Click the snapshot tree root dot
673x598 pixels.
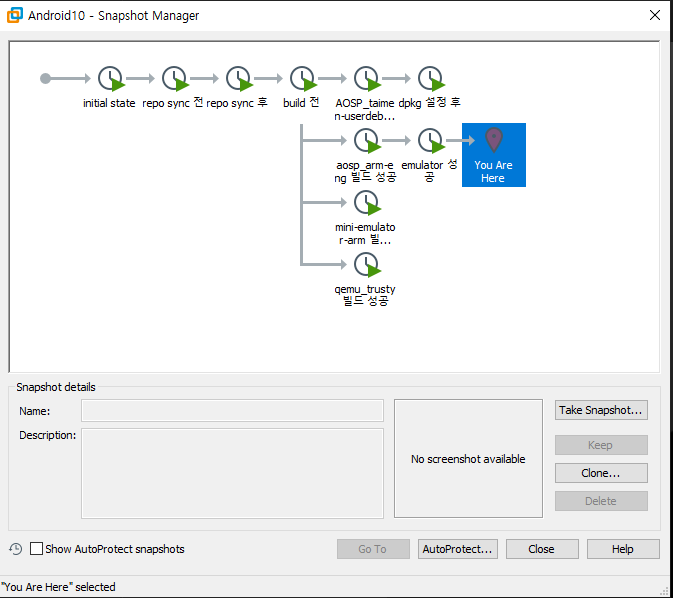click(x=45, y=79)
